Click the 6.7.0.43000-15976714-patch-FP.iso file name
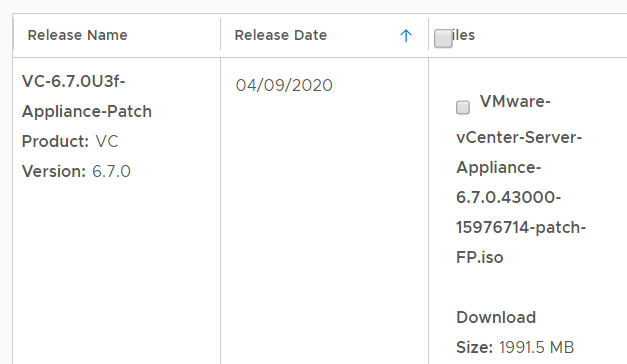The height and width of the screenshot is (364, 627). (521, 227)
